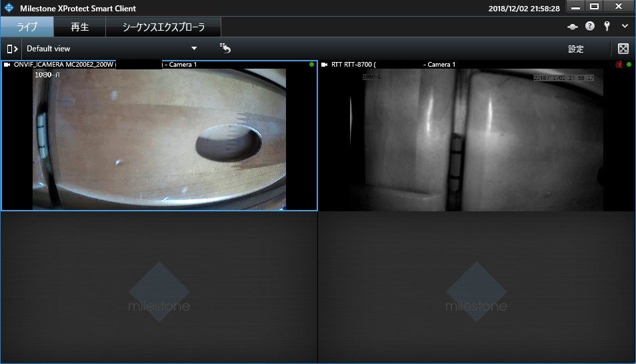Open the シーケンスエクスプローラ tab
This screenshot has height=364, width=636.
coord(163,27)
